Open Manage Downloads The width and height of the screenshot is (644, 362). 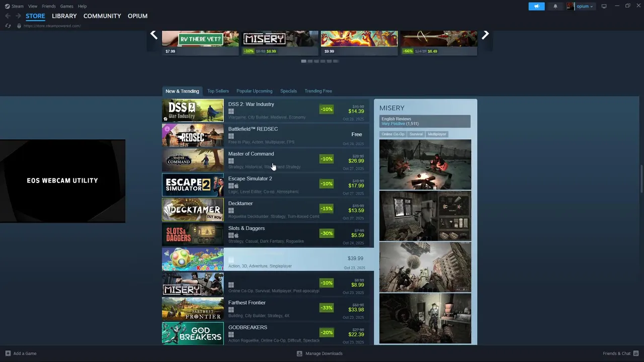319,353
